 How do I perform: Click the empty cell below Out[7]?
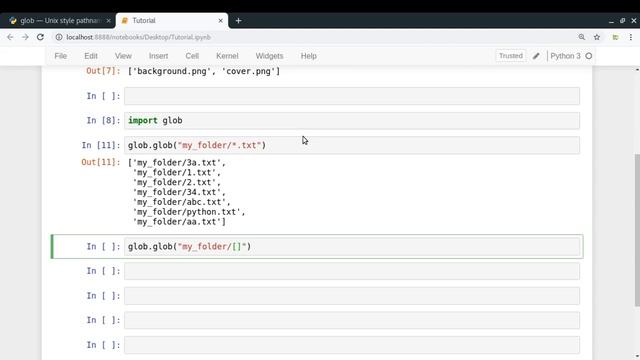point(352,96)
